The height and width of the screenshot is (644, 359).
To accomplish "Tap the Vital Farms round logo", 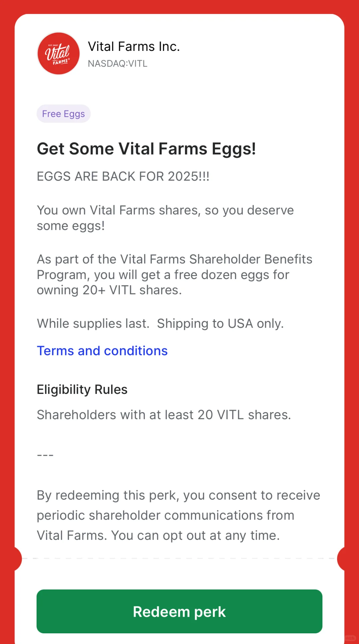I will [59, 53].
